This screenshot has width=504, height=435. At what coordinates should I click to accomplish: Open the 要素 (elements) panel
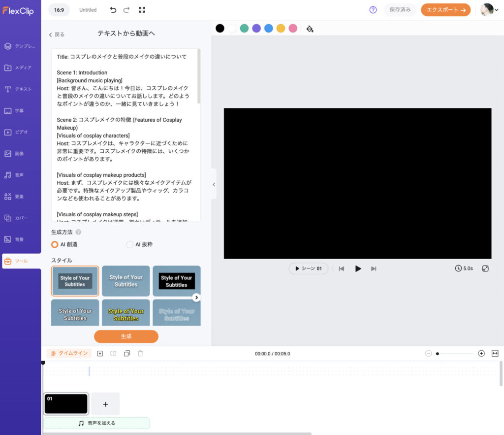(20, 196)
